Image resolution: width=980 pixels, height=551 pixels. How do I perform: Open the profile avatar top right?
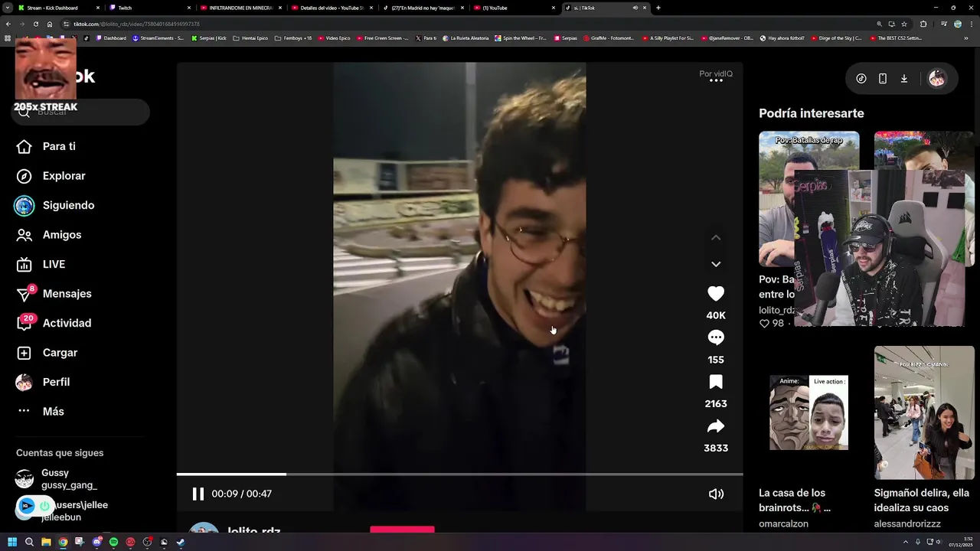936,79
